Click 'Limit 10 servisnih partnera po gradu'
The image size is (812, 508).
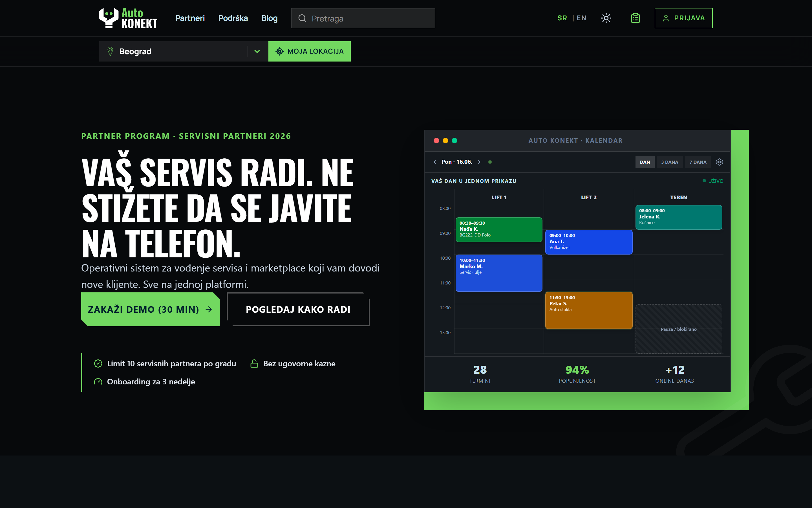pyautogui.click(x=171, y=364)
